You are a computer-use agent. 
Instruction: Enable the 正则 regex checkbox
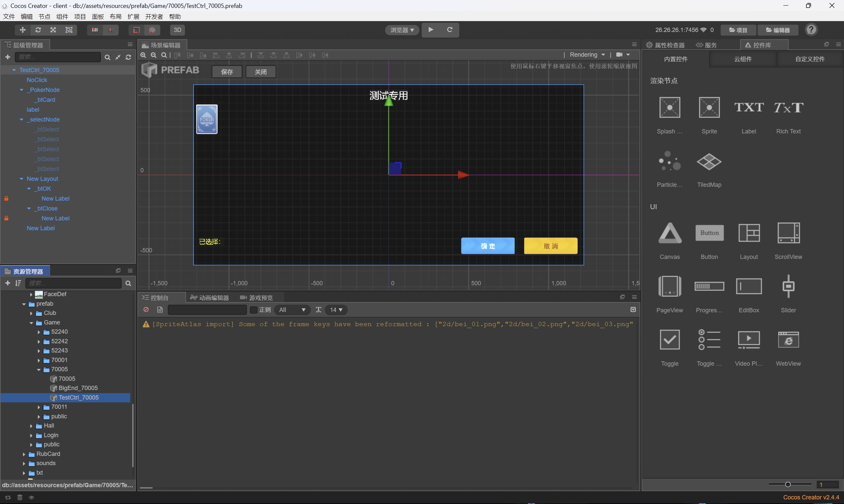(x=254, y=310)
